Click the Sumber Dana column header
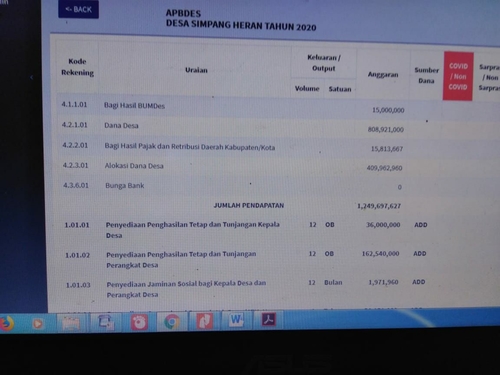 pos(426,75)
